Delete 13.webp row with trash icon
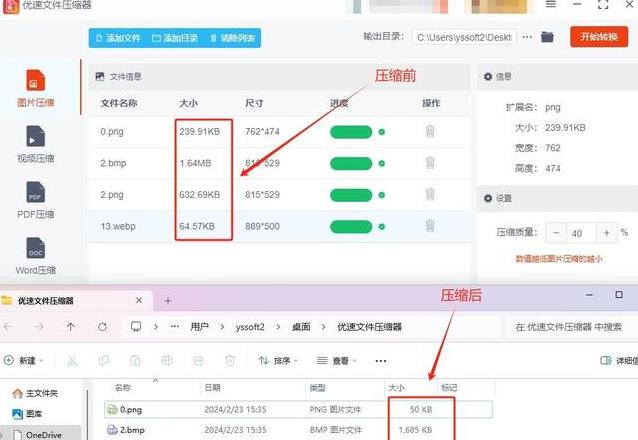 click(430, 225)
